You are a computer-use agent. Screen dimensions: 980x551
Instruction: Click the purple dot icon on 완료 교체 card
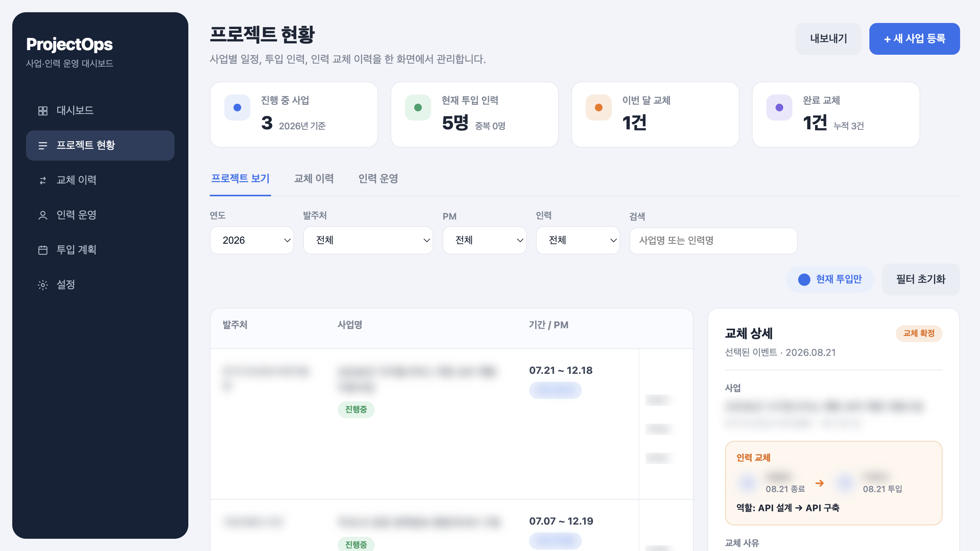pos(779,108)
